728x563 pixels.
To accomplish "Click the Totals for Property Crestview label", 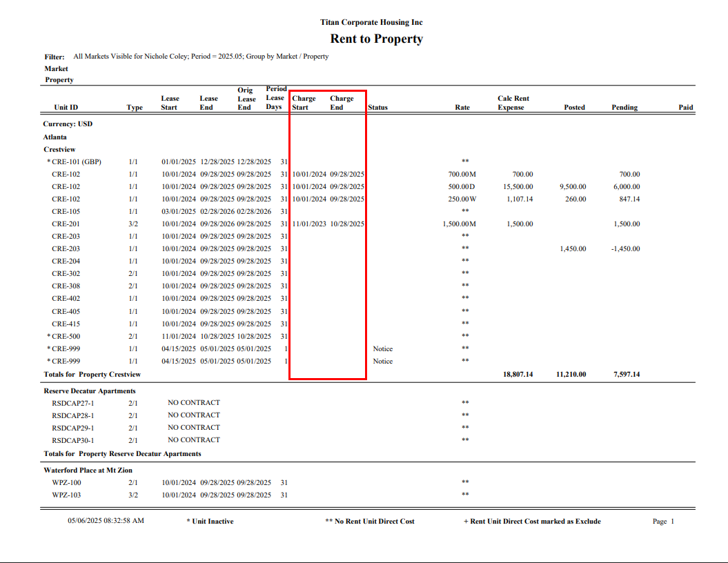I will click(x=92, y=375).
